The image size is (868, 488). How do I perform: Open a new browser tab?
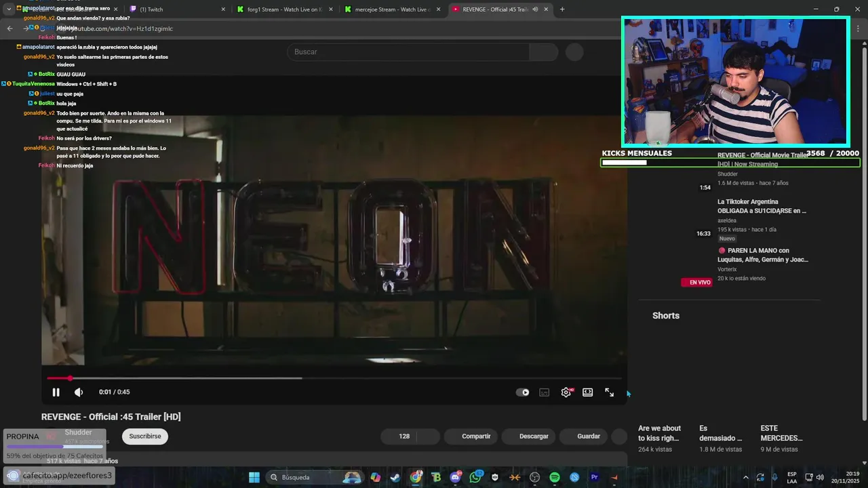pyautogui.click(x=562, y=9)
